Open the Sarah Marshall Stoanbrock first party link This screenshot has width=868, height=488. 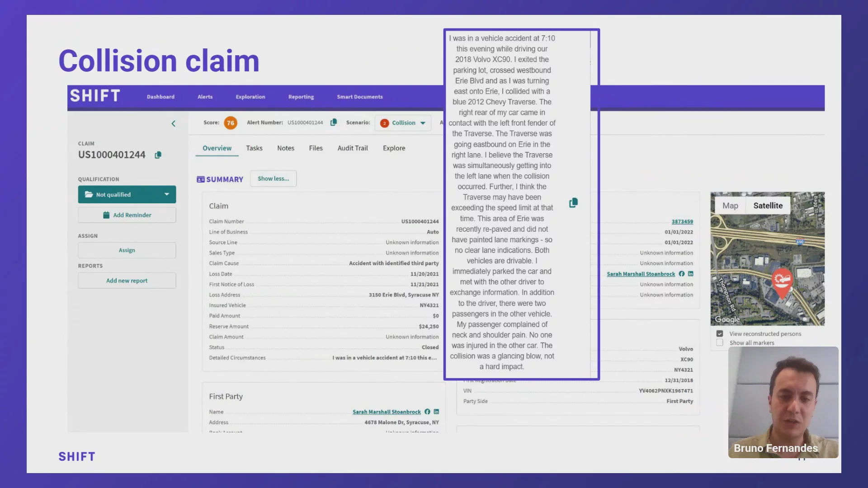(386, 412)
